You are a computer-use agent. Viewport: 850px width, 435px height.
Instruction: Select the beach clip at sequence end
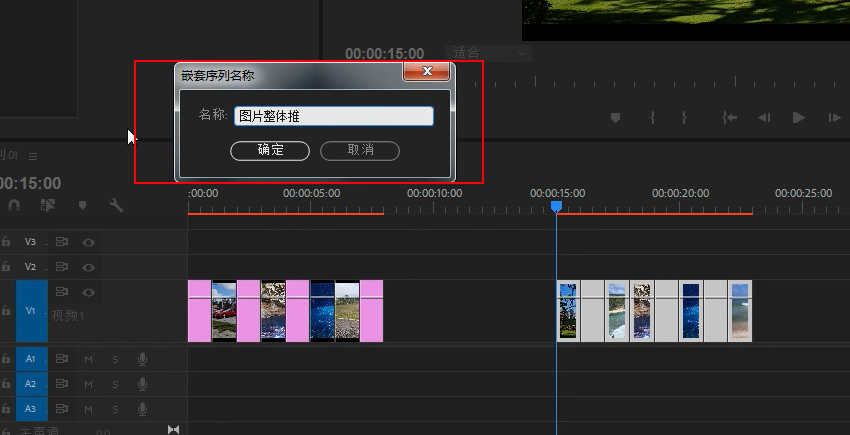(740, 311)
